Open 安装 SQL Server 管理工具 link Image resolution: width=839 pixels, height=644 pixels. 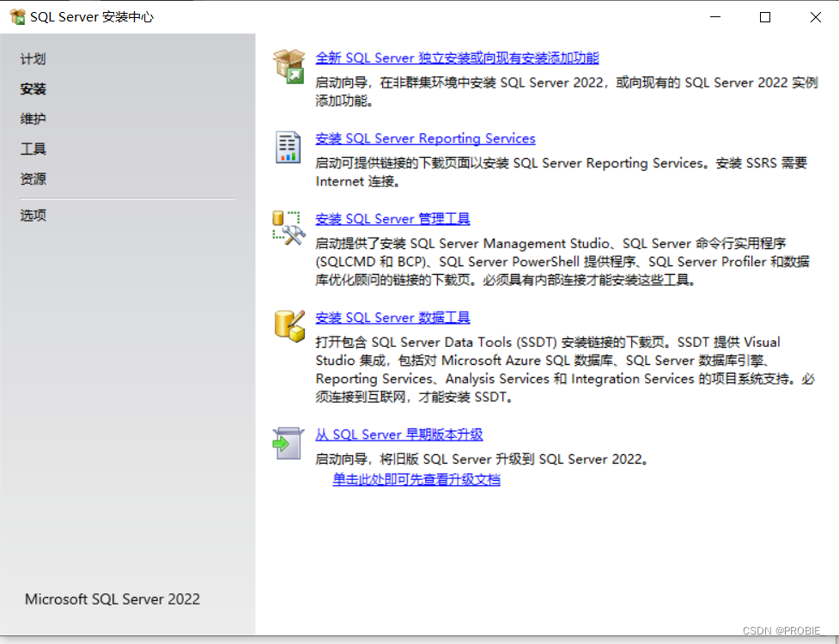[392, 219]
